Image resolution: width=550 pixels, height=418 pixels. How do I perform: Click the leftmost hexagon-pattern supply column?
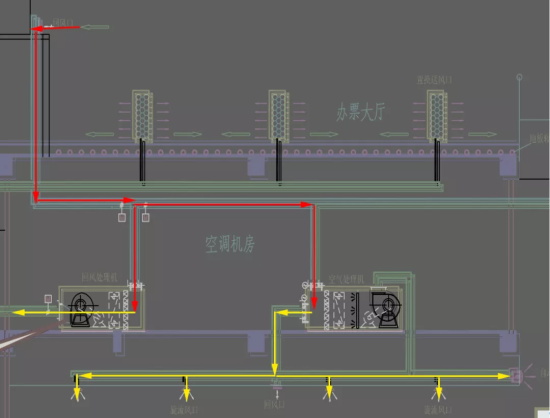point(142,116)
